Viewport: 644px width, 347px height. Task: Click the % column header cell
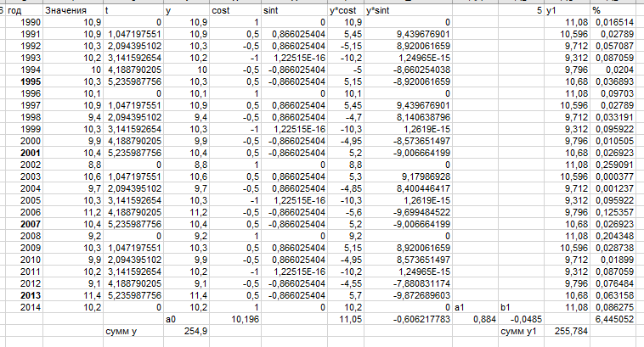click(613, 10)
